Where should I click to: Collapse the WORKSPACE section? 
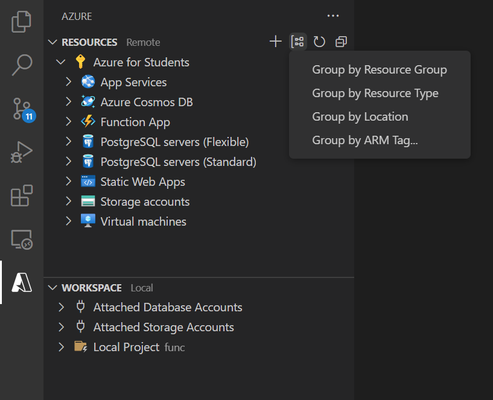coord(52,288)
